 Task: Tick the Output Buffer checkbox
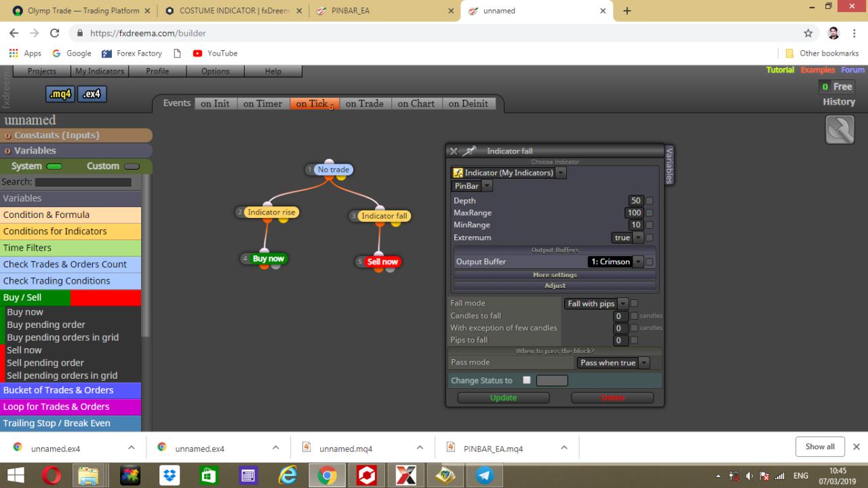click(x=649, y=261)
